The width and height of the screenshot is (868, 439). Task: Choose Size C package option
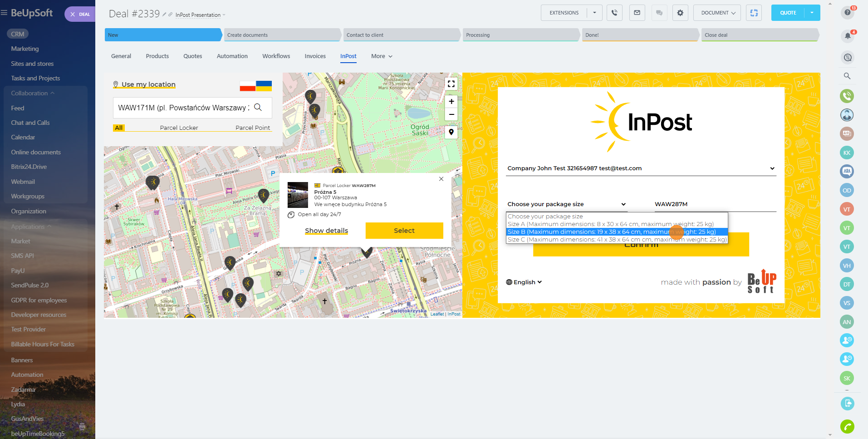[617, 240]
